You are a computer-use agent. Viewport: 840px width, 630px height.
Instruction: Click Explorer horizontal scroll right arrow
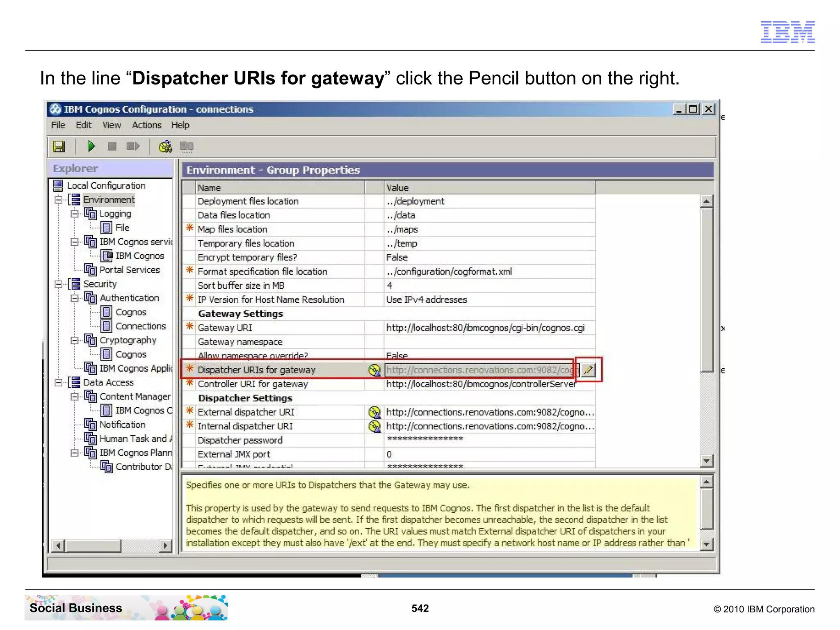(165, 546)
